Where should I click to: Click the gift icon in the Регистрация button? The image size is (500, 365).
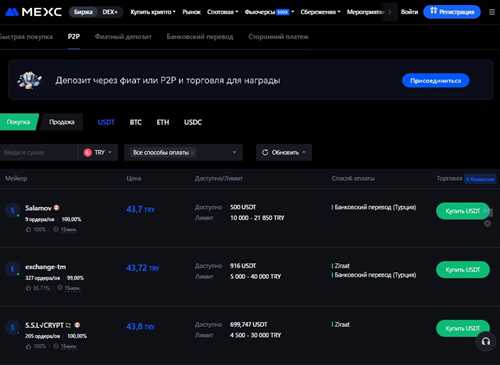pos(433,11)
